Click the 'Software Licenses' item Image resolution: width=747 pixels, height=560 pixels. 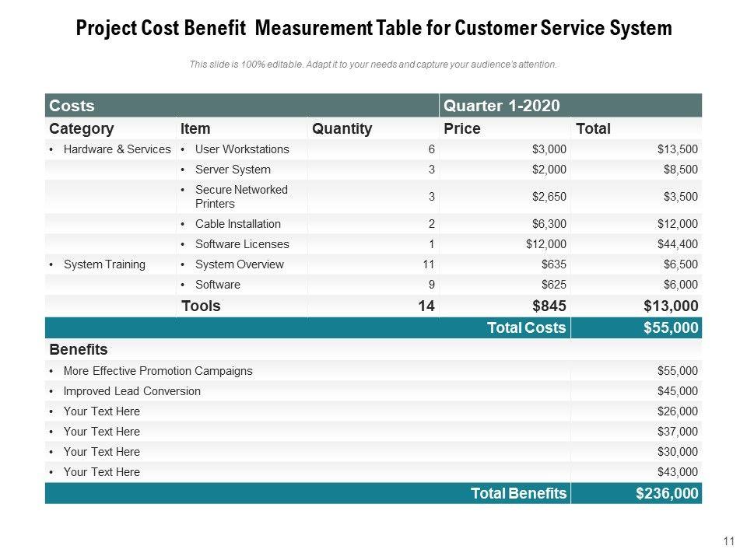(x=242, y=243)
